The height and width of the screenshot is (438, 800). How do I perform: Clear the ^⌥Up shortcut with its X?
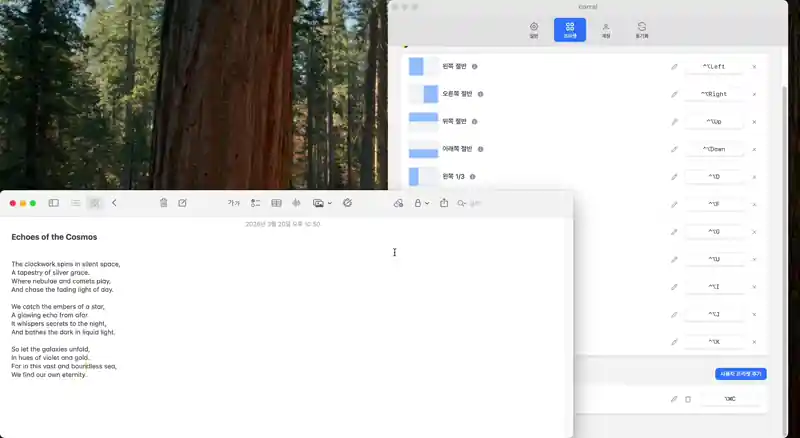pos(754,122)
